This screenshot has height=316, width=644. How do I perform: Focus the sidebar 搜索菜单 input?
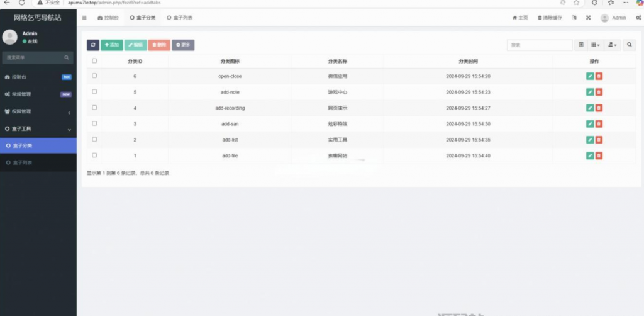[38, 57]
